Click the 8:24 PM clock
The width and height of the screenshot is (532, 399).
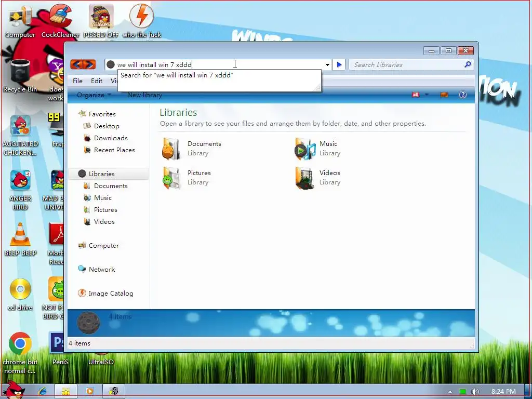pyautogui.click(x=503, y=392)
